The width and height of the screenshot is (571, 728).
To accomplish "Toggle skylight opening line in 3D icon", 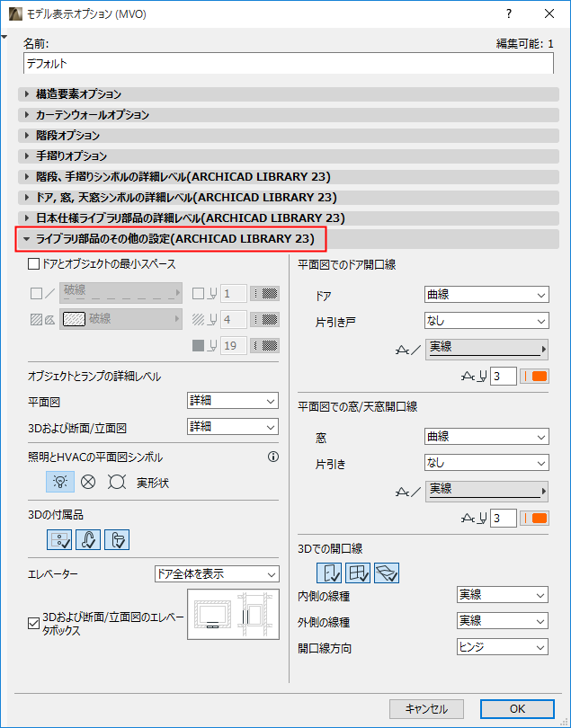I will tap(387, 573).
